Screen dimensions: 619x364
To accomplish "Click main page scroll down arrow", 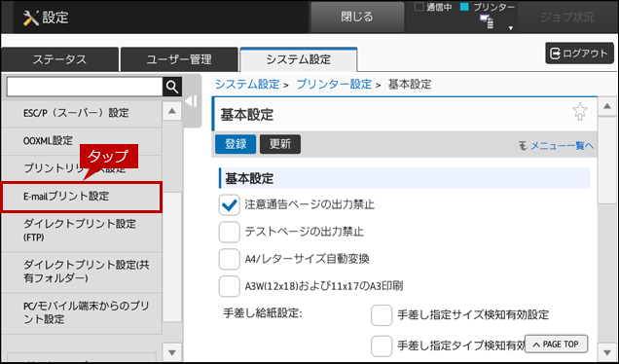I will (x=606, y=352).
